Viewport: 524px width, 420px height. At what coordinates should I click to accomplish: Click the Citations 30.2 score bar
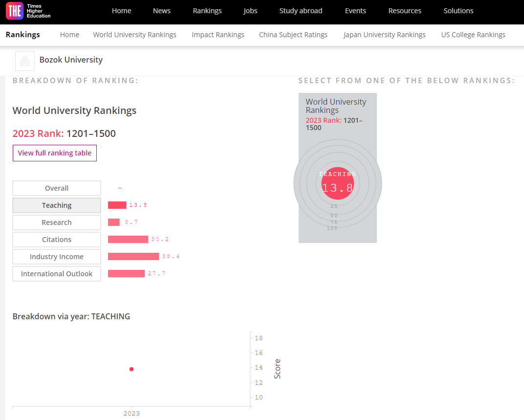coord(128,239)
